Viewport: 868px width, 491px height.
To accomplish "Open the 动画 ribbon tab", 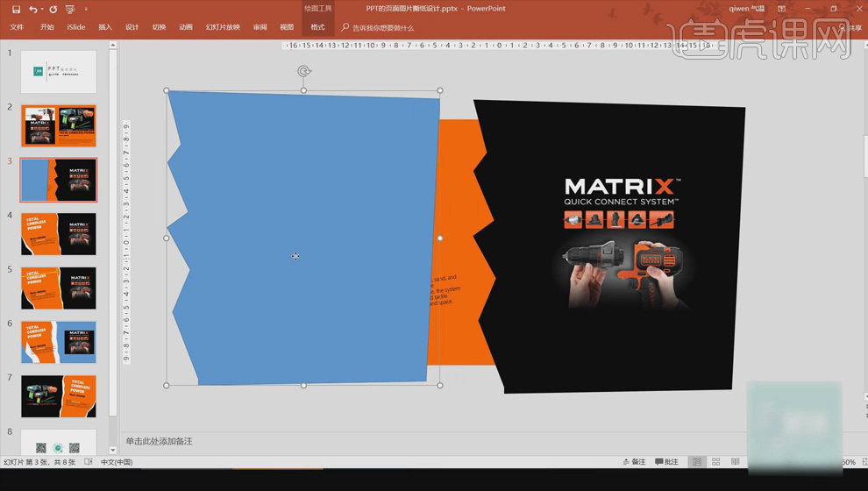I will point(186,27).
